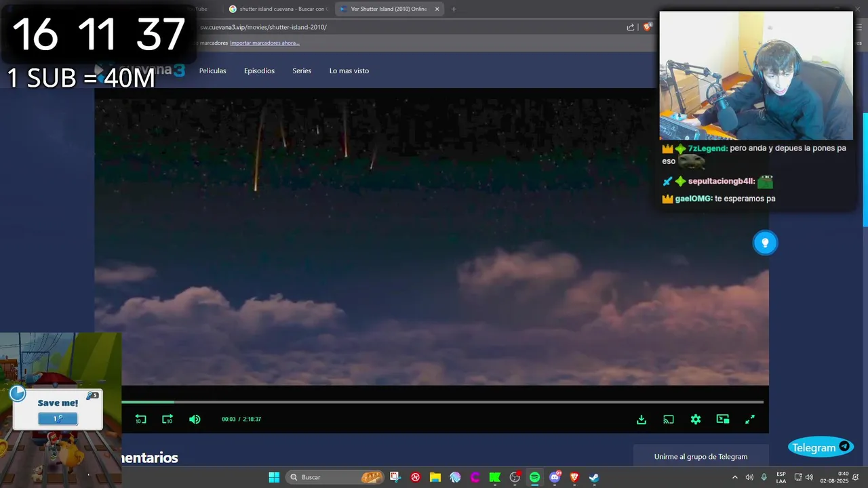Click the taskbar Buscar search box
This screenshot has width=868, height=488.
point(335,477)
